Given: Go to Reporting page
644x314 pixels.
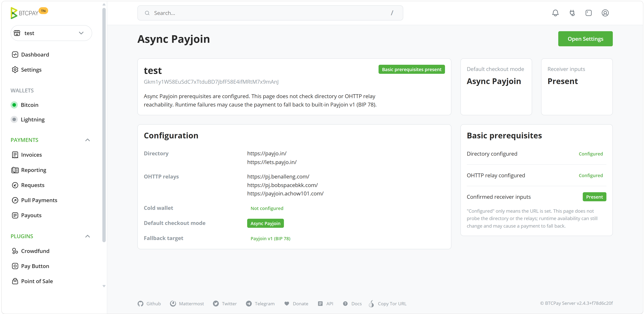Looking at the screenshot, I should coord(29,170).
